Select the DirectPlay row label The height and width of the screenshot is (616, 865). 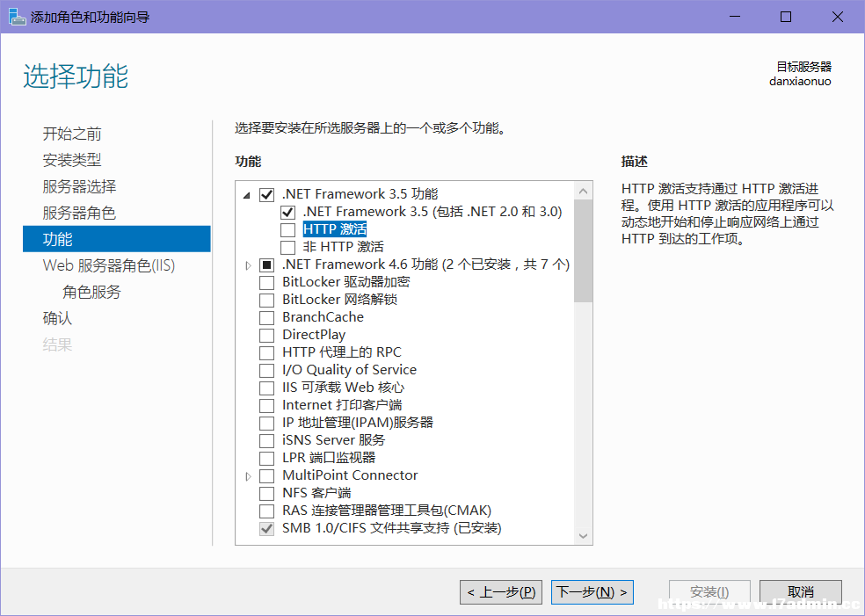[x=314, y=335]
